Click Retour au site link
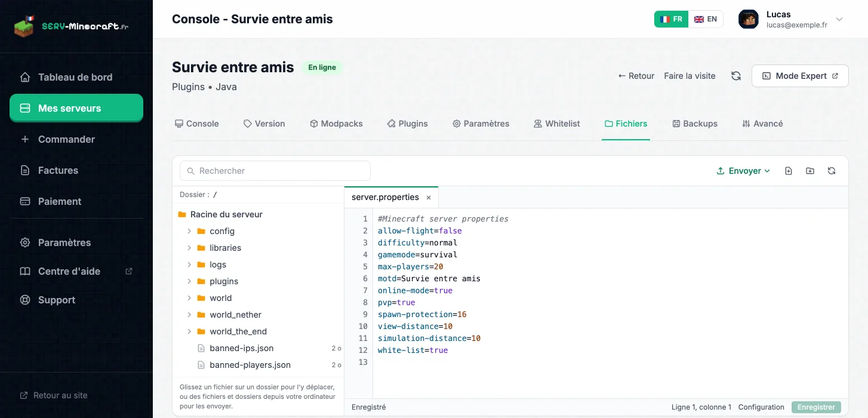Screen dimensions: 868x418 (54, 395)
